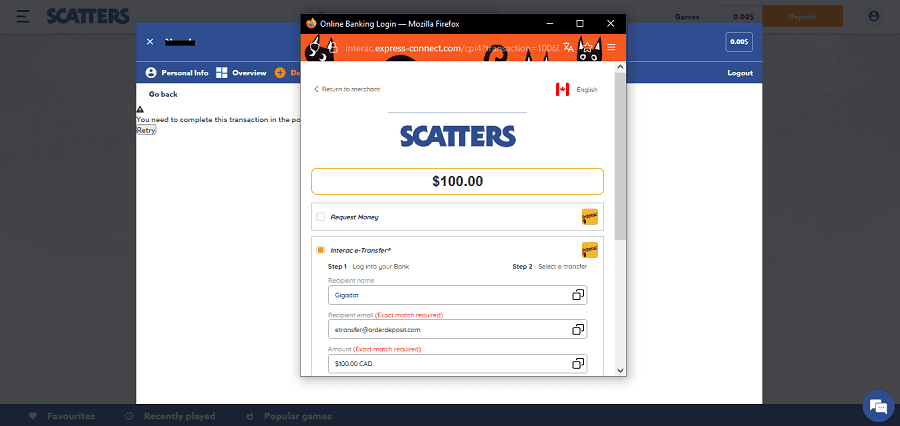This screenshot has height=426, width=900.
Task: Maximize the Firefox popup window
Action: click(580, 24)
